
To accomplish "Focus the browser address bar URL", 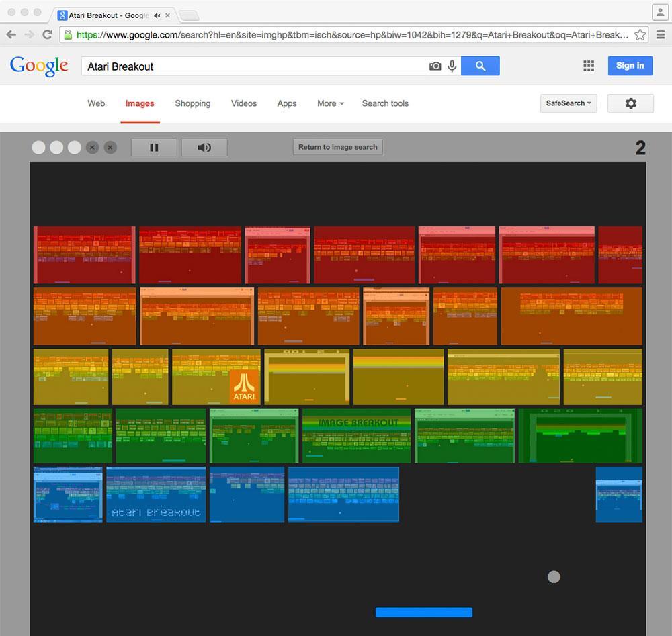I will click(352, 35).
